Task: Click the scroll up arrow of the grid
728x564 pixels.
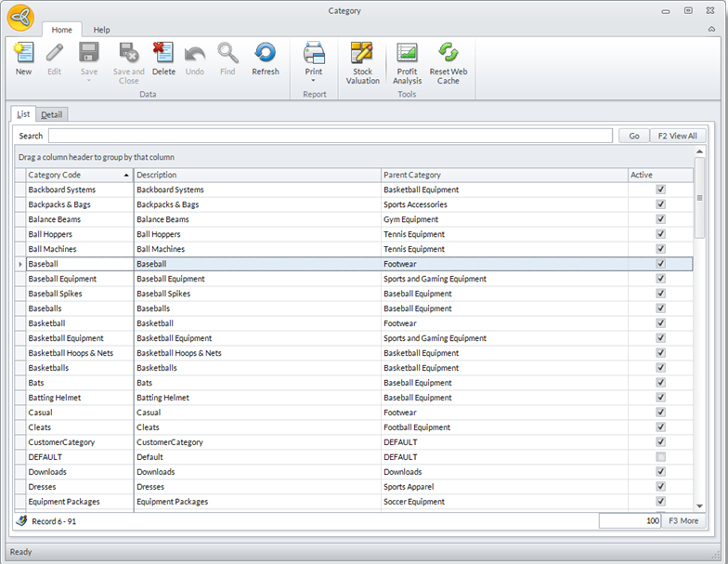Action: (700, 151)
